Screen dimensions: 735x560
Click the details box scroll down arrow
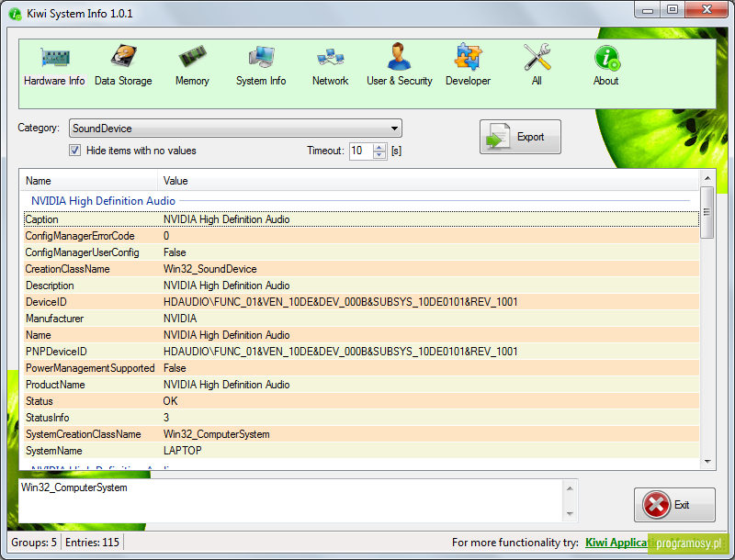click(570, 514)
